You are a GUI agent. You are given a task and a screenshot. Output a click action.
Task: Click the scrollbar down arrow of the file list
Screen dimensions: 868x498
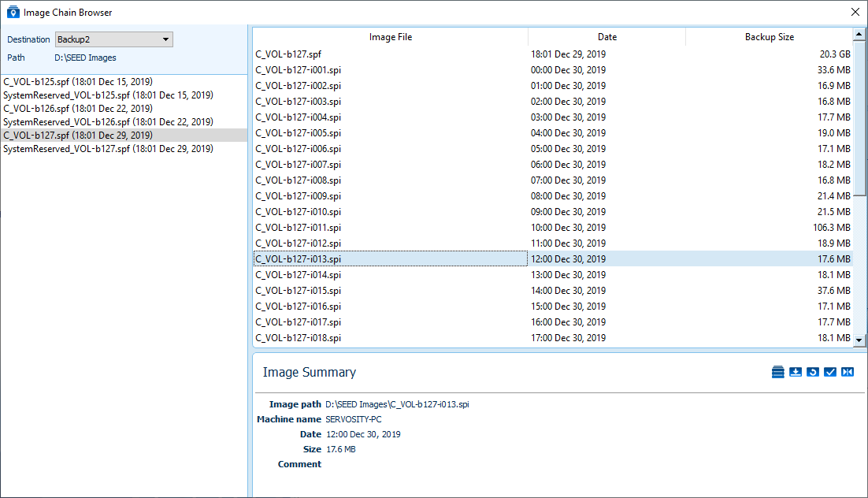pos(859,339)
